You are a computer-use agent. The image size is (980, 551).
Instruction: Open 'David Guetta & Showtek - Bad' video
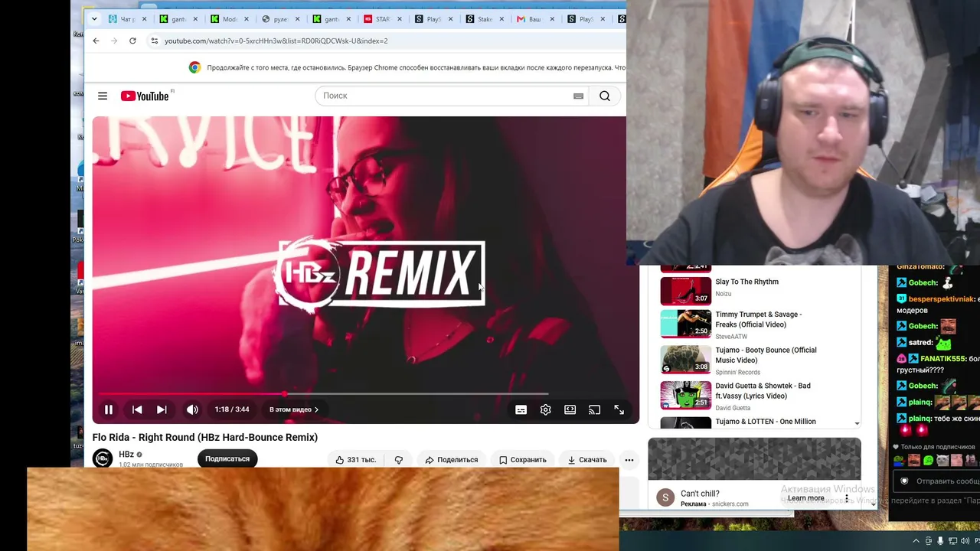click(763, 391)
